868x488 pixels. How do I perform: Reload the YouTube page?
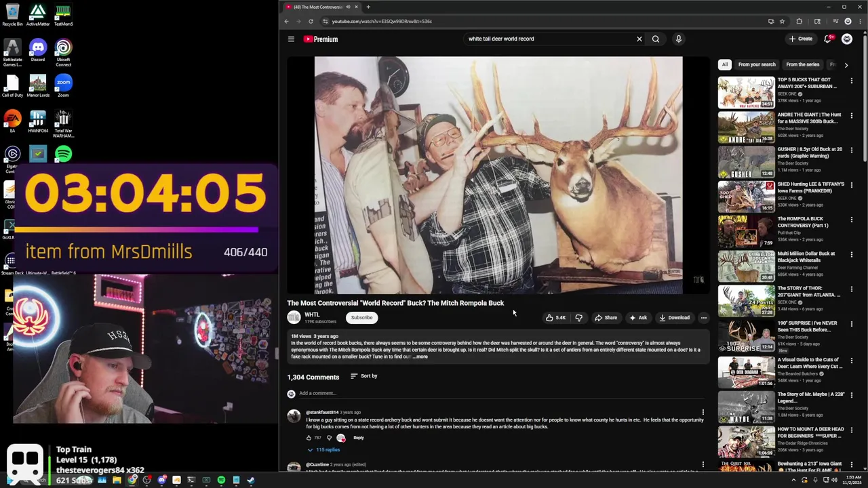[311, 22]
